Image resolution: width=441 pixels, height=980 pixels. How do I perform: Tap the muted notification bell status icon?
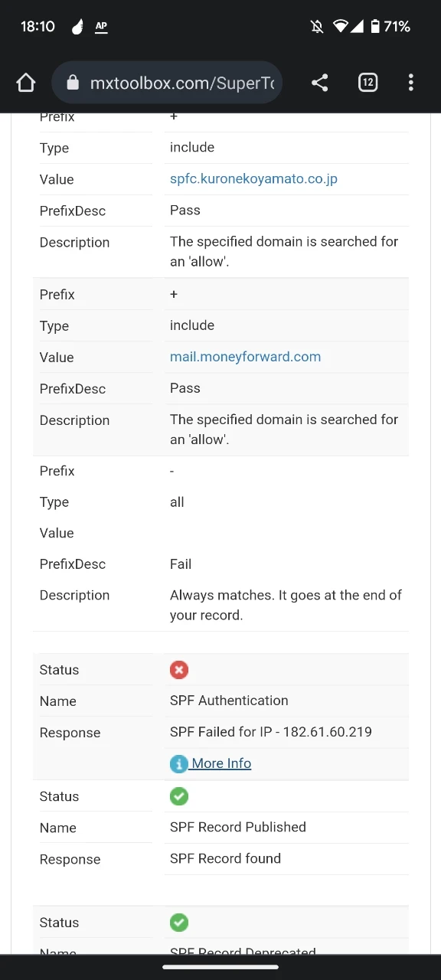click(x=317, y=27)
